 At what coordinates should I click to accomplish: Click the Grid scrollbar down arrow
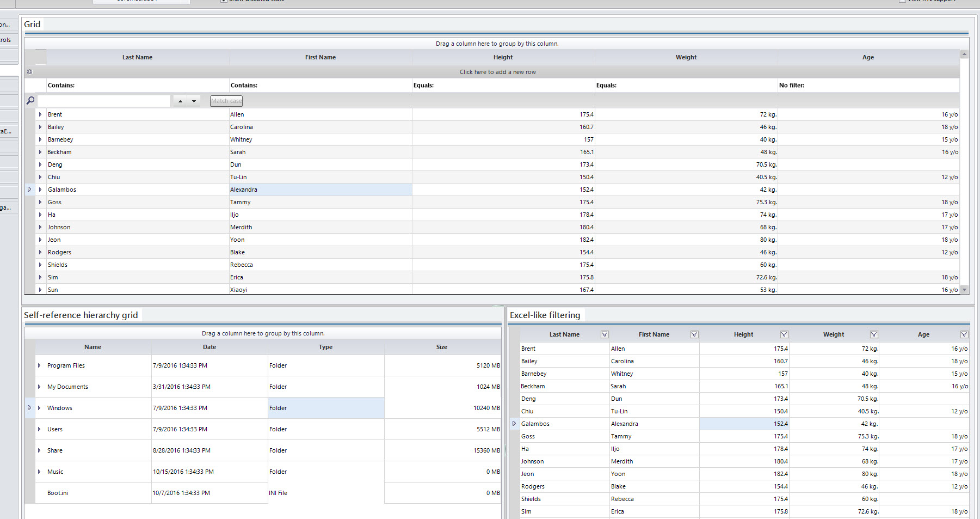point(964,290)
